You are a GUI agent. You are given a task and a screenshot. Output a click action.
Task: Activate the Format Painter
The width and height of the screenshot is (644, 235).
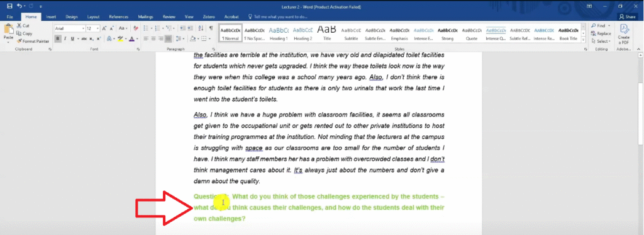tap(33, 41)
